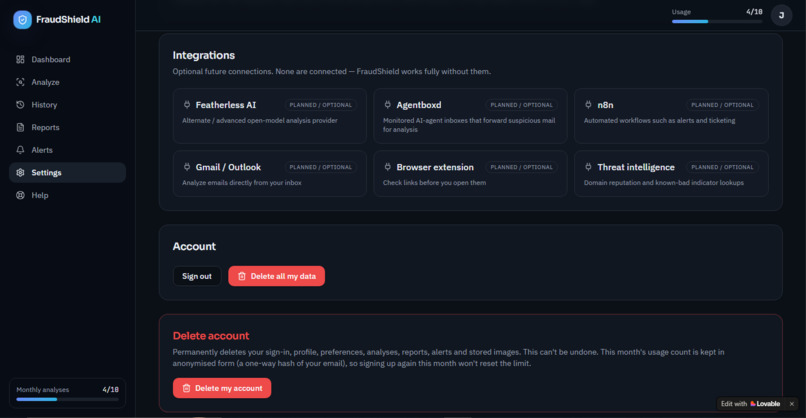Click the Reports document icon

pos(20,128)
